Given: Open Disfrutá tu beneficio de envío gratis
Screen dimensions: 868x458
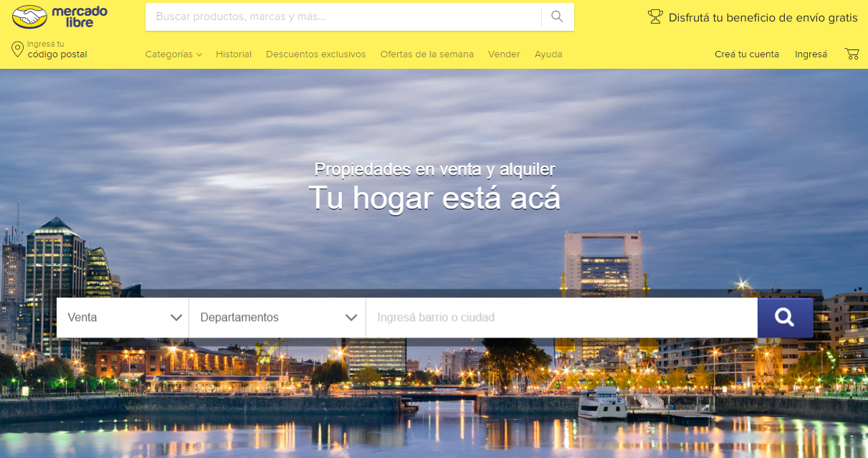Looking at the screenshot, I should coord(763,17).
